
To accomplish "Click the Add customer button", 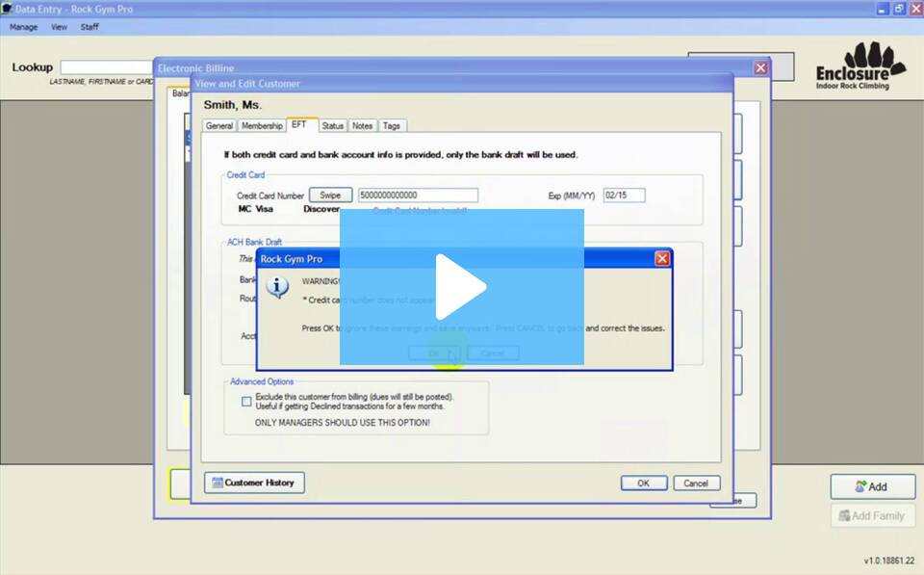I will pyautogui.click(x=873, y=486).
